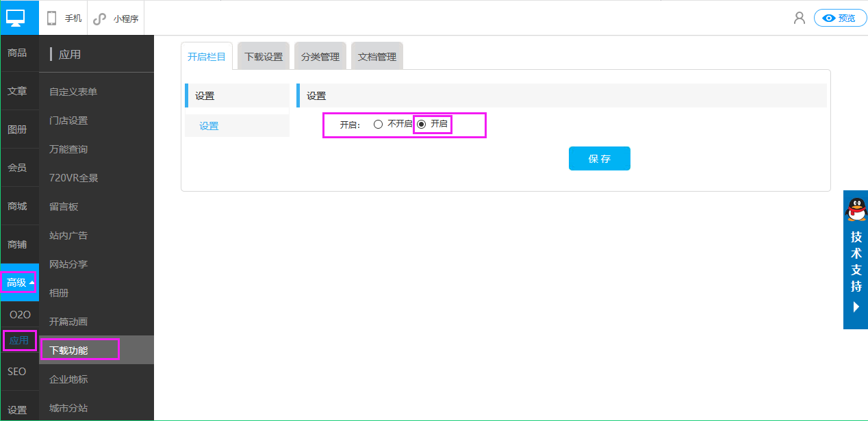This screenshot has width=868, height=421.
Task: Open 图册 in the left navigation
Action: point(17,129)
